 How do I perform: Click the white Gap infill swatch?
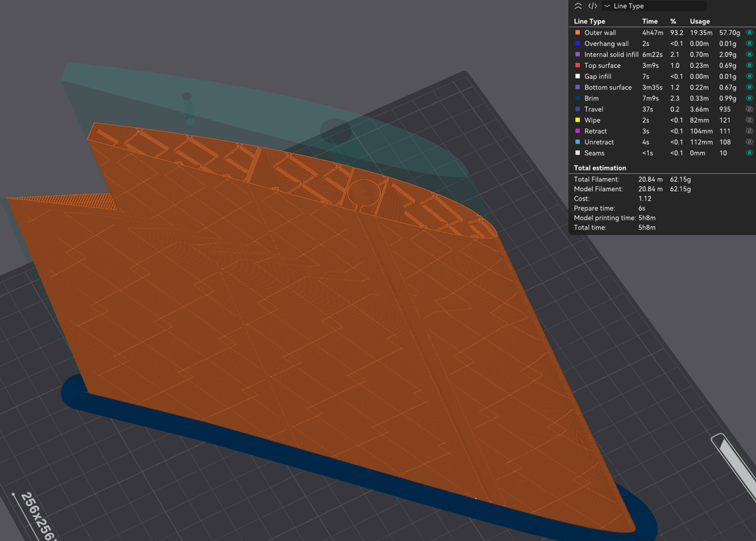pyautogui.click(x=577, y=76)
